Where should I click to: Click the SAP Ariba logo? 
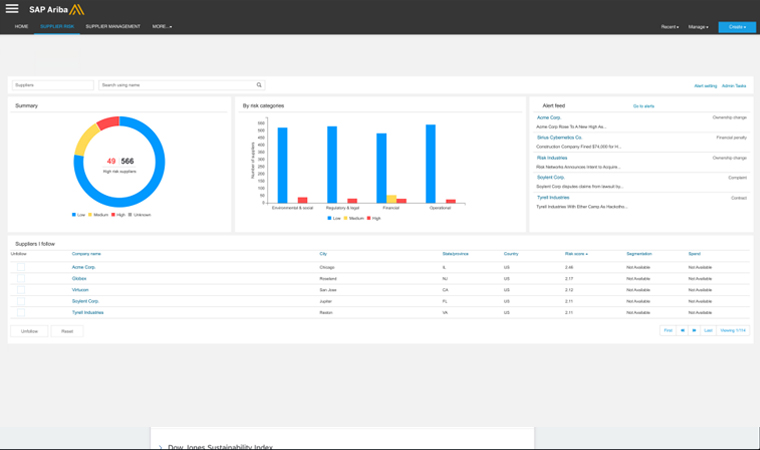[x=57, y=9]
